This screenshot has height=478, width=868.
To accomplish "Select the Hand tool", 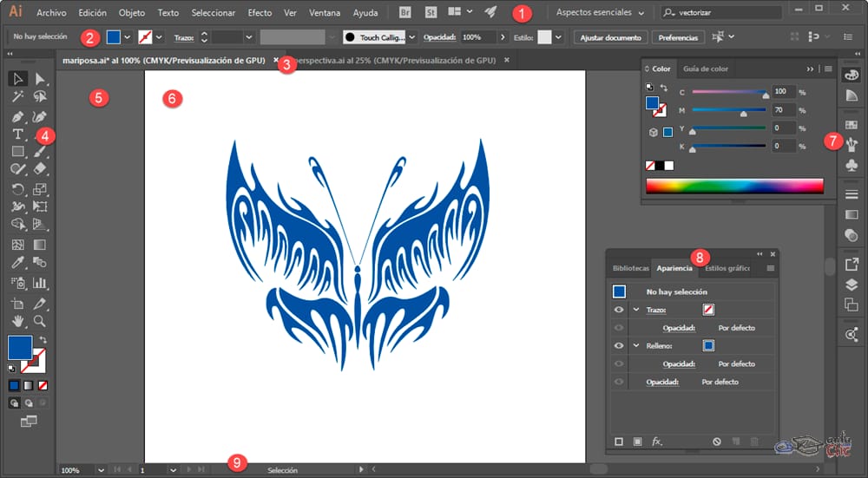I will tap(17, 321).
